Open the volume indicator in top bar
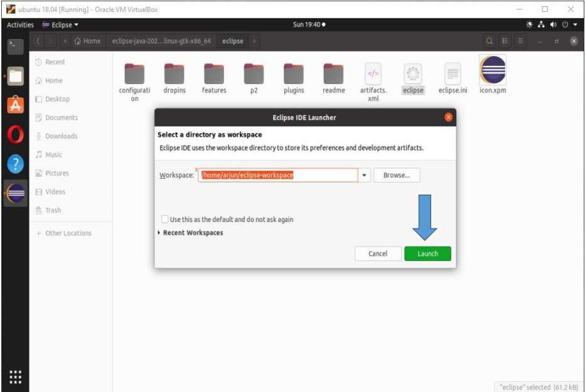Screen dimensions: 585x392 [553, 24]
